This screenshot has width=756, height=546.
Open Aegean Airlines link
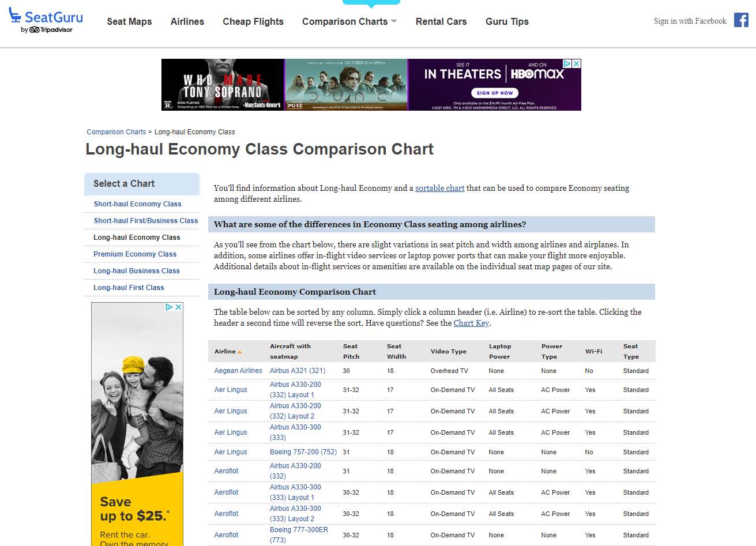tap(238, 371)
